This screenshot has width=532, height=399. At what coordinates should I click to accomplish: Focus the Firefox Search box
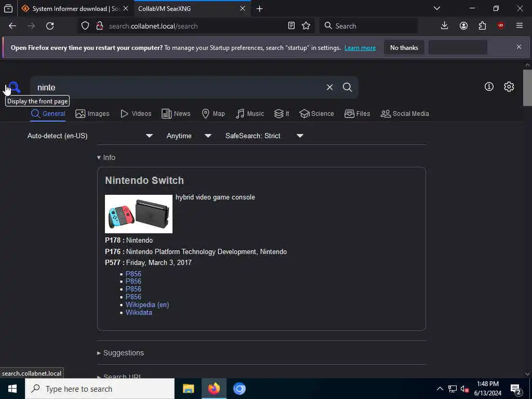tap(368, 26)
